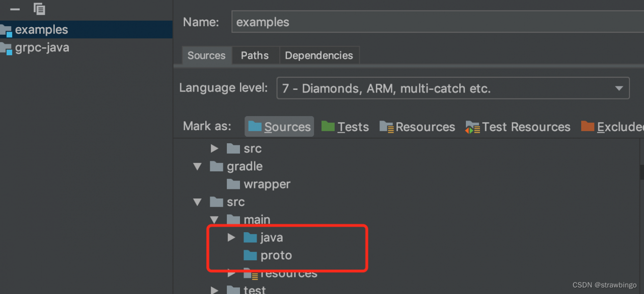Select the Sources tab

click(x=206, y=55)
